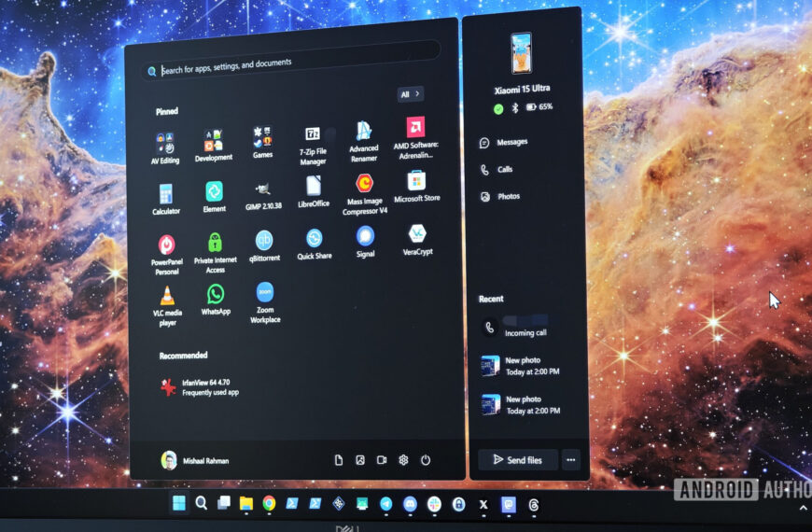Image resolution: width=812 pixels, height=532 pixels.
Task: Open the pinned Calculator app
Action: 166,200
